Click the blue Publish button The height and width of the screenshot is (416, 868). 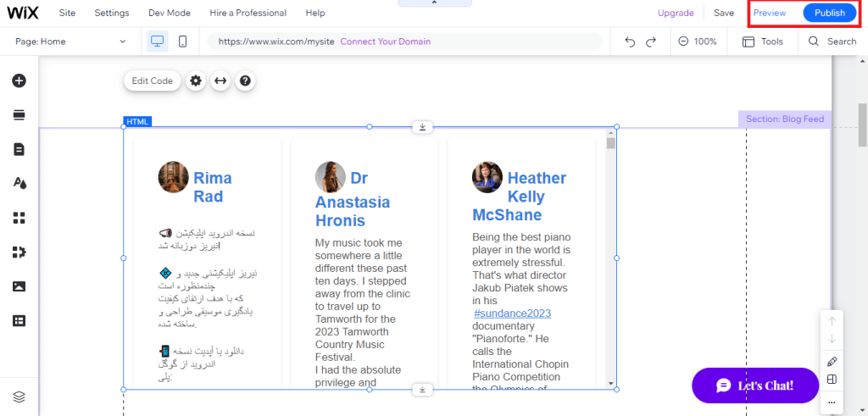[x=829, y=13]
